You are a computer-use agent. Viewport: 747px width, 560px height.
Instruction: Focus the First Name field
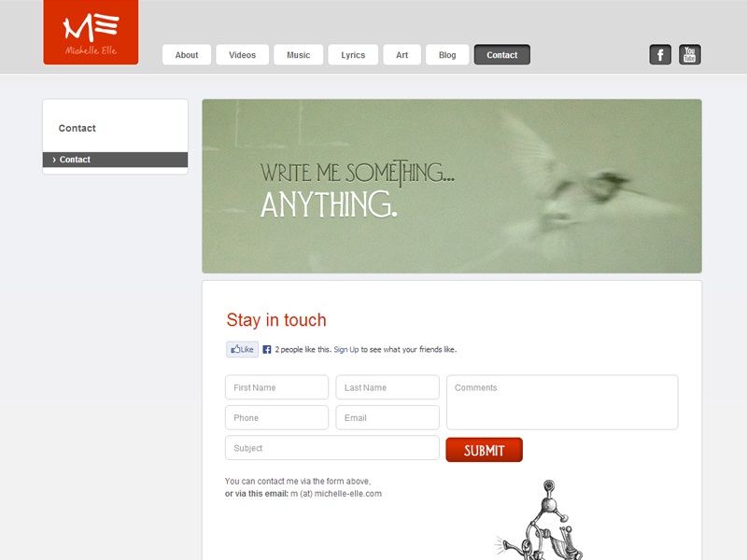(x=276, y=387)
